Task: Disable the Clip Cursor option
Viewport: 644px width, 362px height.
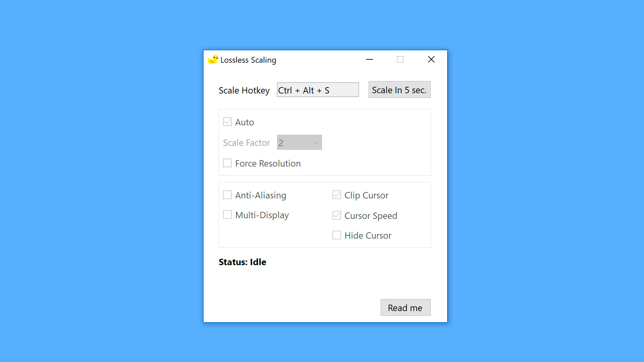Action: [337, 195]
